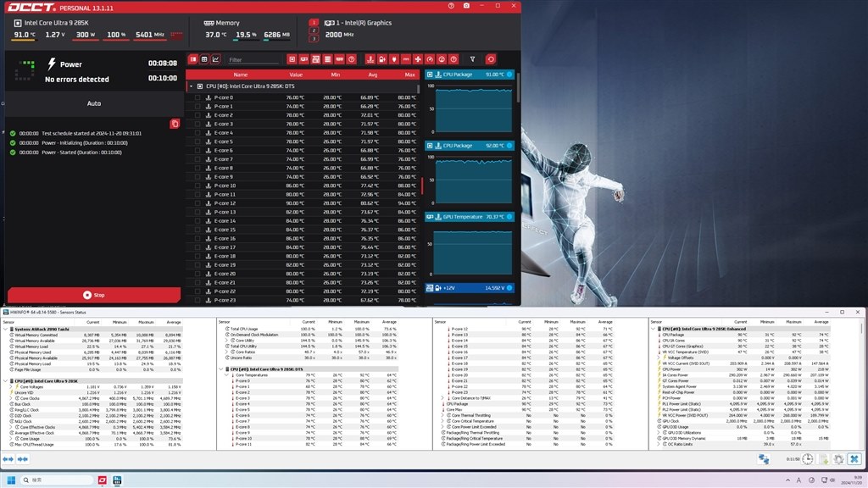Collapse Core Temperatures in HWiNFO
Screen dimensions: 868x488
pos(226,375)
